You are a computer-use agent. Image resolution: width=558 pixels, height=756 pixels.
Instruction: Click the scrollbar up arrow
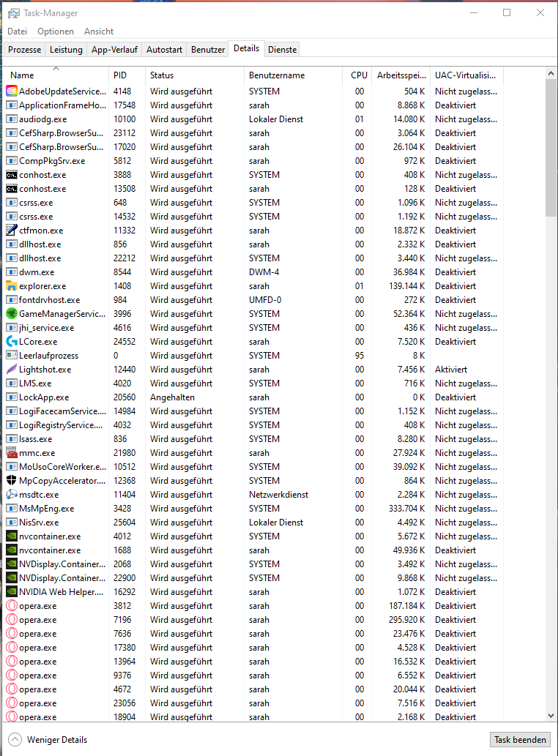tap(551, 72)
